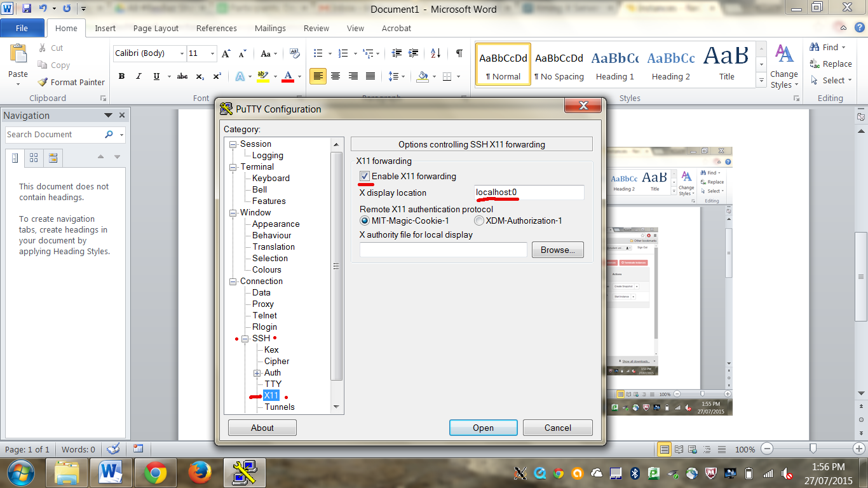Switch to Full Screen Reading view

[x=679, y=449]
